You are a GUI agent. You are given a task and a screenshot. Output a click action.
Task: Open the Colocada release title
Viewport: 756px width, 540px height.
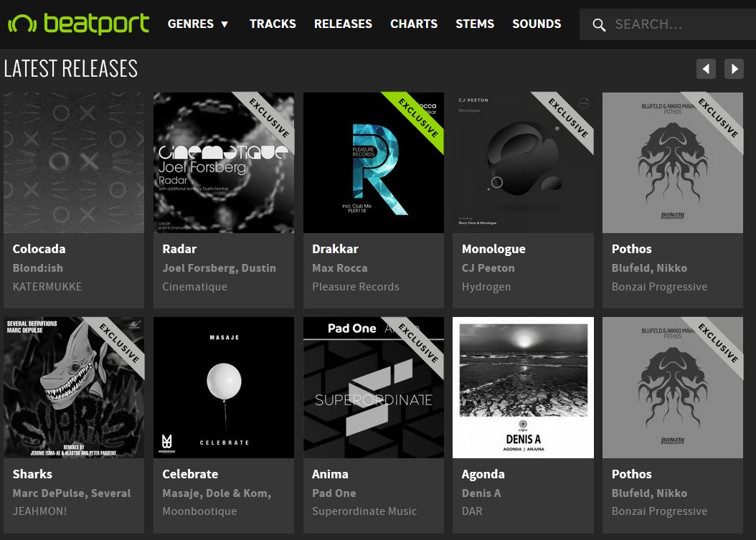[39, 249]
